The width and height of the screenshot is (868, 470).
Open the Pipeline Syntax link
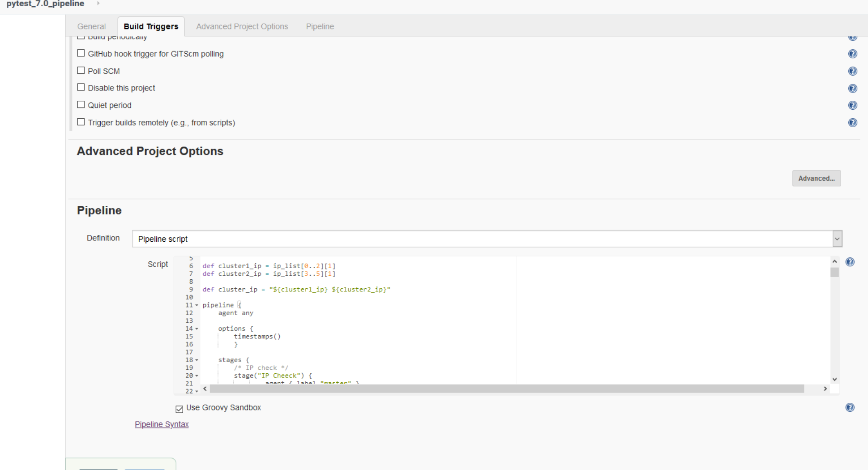click(x=162, y=424)
